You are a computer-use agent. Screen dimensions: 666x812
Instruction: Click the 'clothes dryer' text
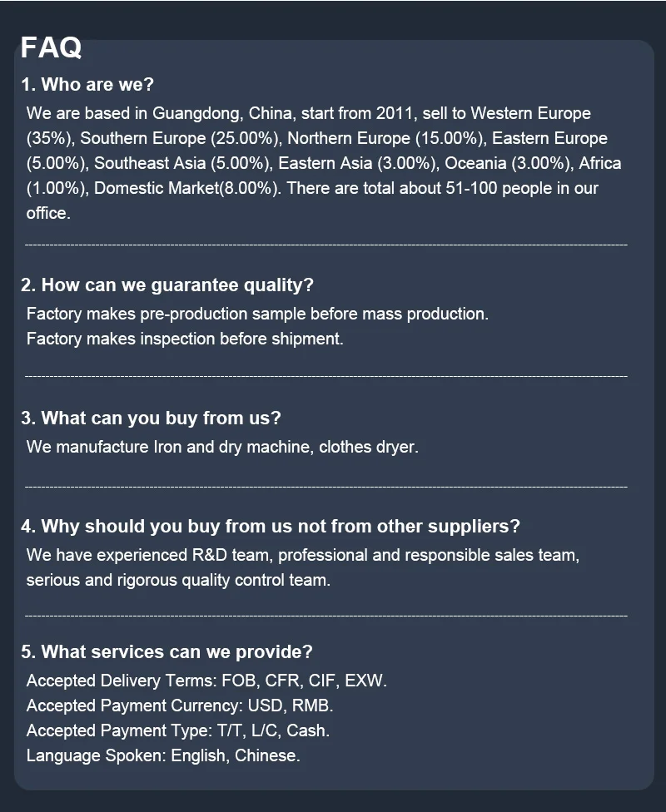(369, 447)
